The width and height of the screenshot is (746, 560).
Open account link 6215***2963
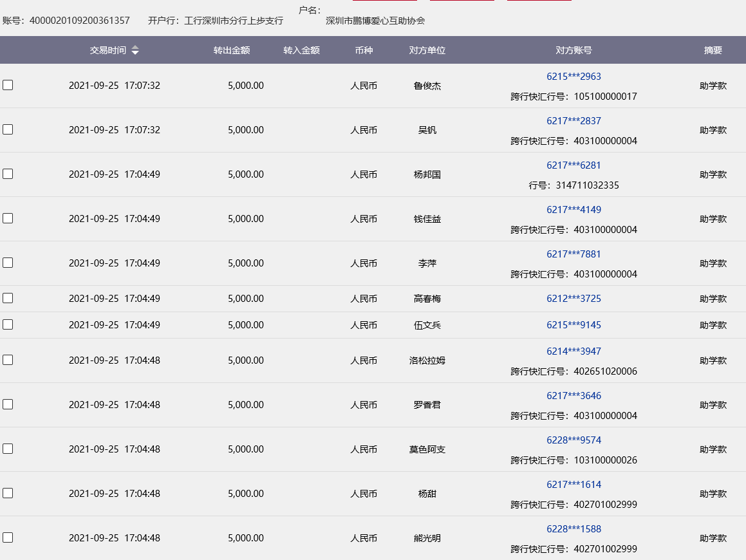click(573, 77)
